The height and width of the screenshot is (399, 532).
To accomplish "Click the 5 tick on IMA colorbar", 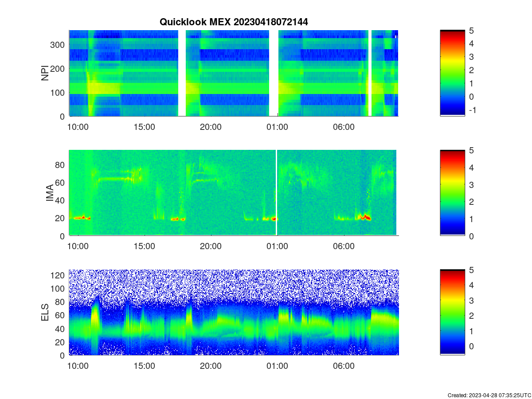I will [472, 150].
